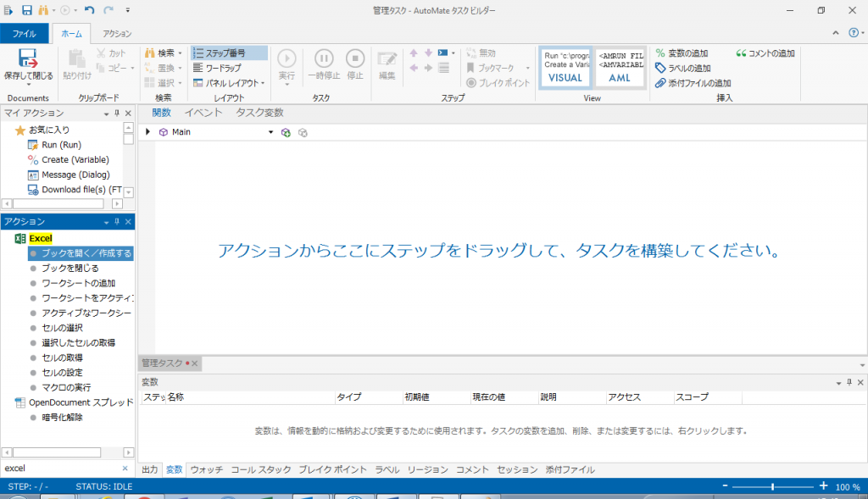
Task: Pause the task execution
Action: [324, 58]
